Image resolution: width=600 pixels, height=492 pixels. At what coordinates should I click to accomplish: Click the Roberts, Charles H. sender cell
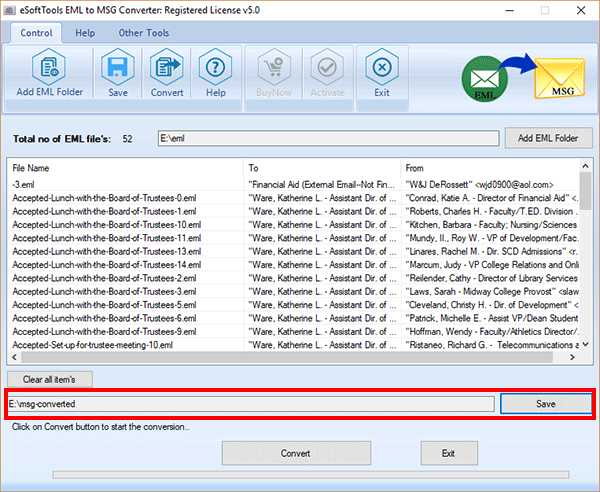coord(492,212)
